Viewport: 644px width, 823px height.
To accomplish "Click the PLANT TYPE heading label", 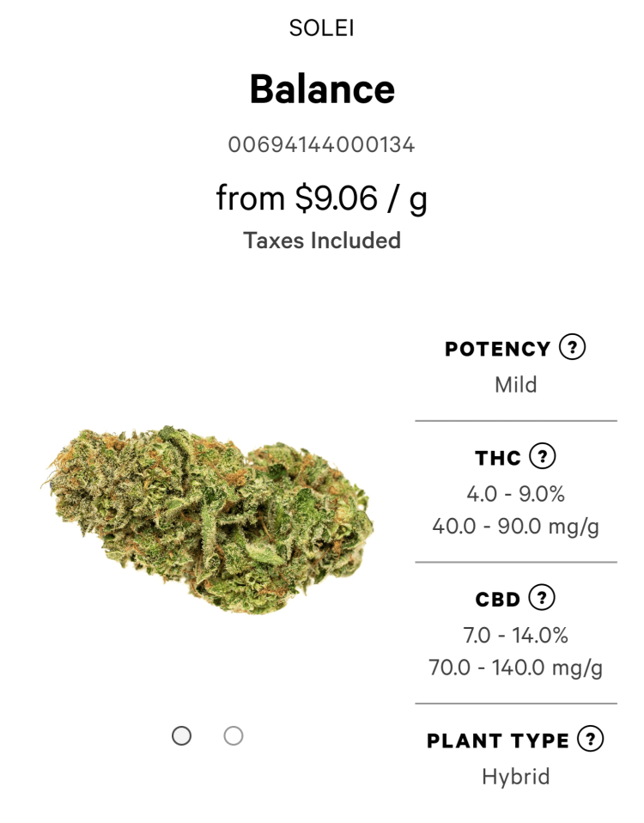I will (x=498, y=741).
